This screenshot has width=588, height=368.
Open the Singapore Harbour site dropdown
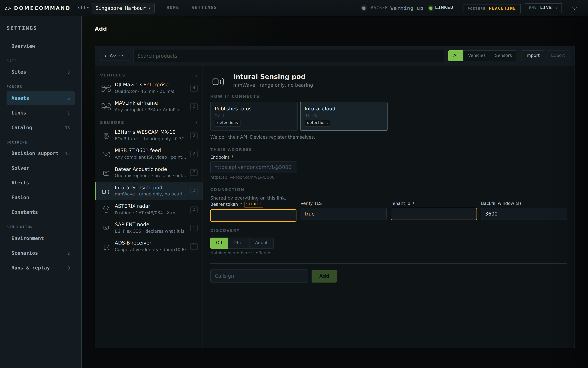[x=123, y=8]
